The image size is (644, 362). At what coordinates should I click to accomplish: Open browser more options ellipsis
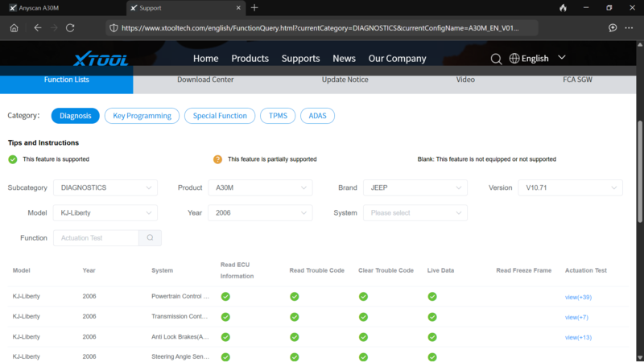[629, 28]
